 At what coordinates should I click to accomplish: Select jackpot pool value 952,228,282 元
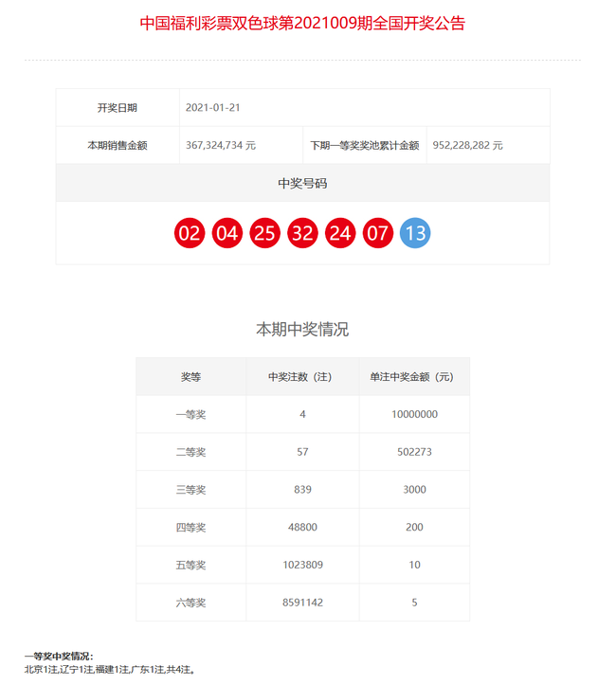(467, 146)
